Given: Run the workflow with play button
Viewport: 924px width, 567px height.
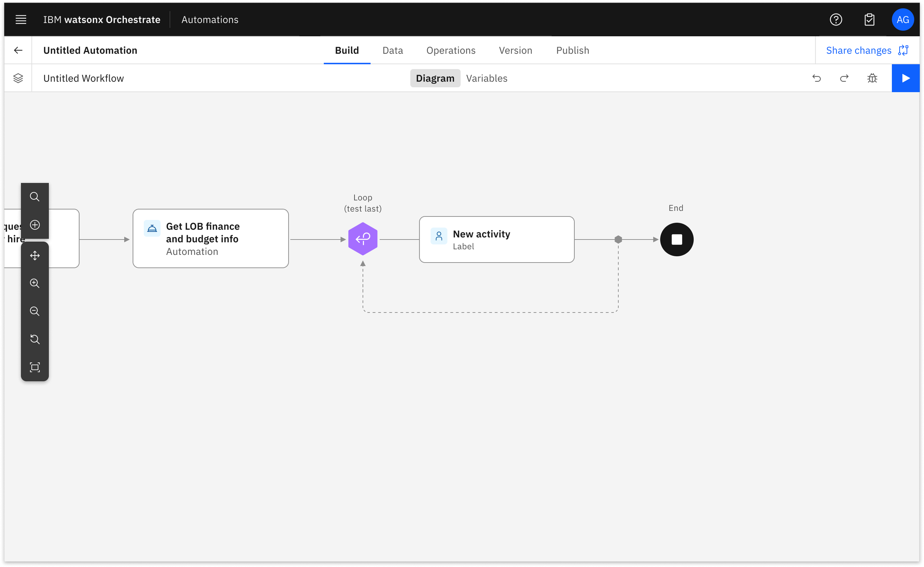Looking at the screenshot, I should [x=906, y=78].
